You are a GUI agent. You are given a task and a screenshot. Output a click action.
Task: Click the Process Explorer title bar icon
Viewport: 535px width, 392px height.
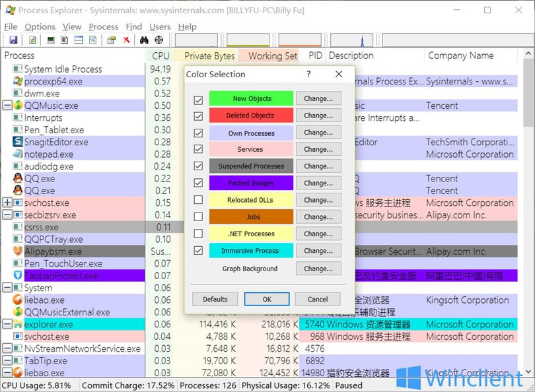[11, 10]
